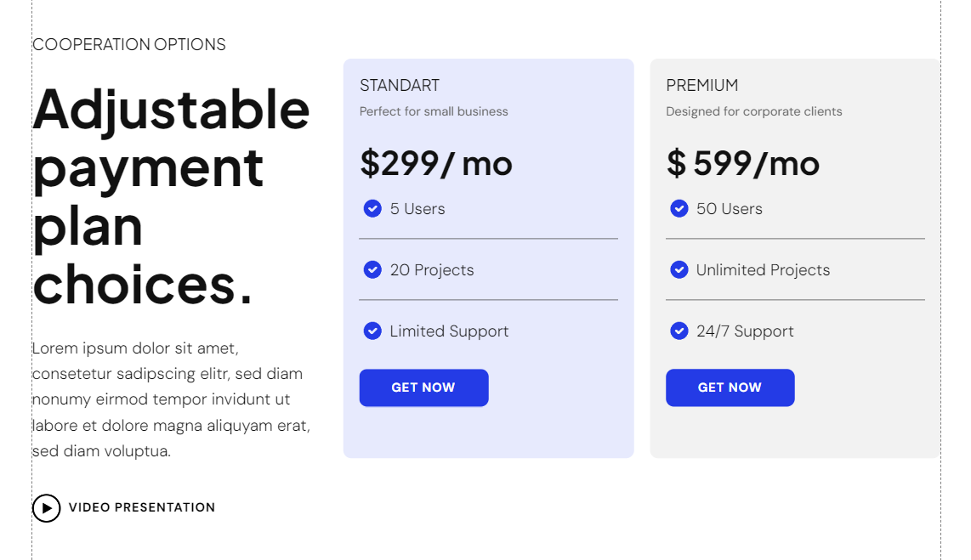Image resolution: width=971 pixels, height=560 pixels.
Task: Click checkmark icon beside Limited Support
Action: (x=372, y=331)
